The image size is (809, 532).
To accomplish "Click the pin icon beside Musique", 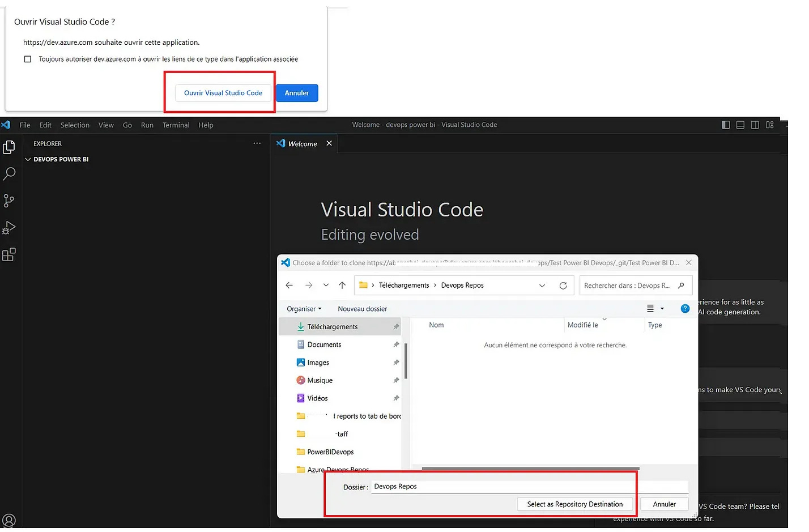I will [x=396, y=380].
